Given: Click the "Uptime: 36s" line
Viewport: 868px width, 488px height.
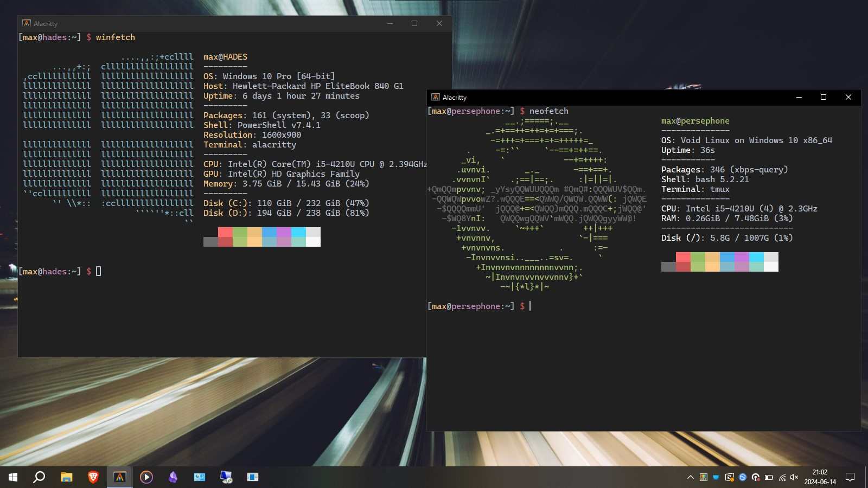Looking at the screenshot, I should [x=688, y=150].
